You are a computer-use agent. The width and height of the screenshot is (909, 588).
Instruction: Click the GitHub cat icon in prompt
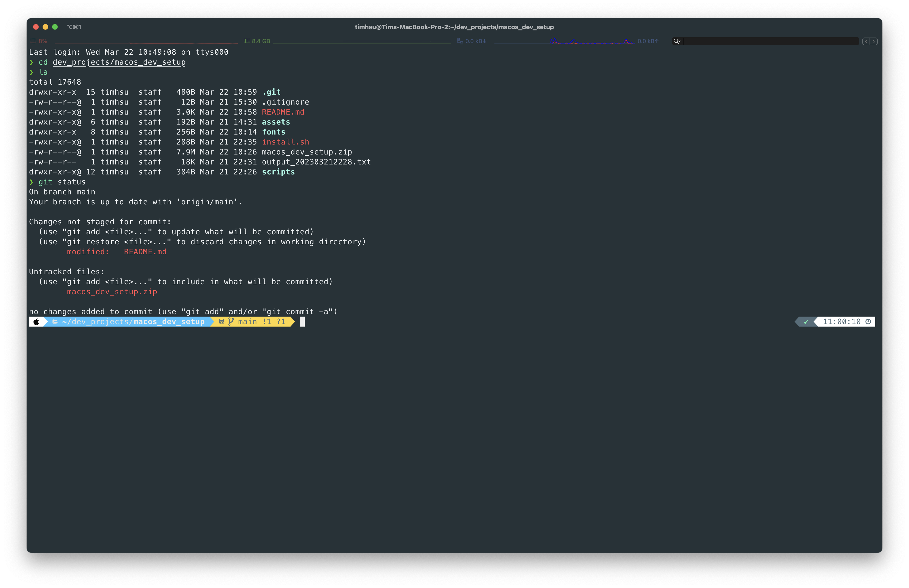pyautogui.click(x=222, y=322)
